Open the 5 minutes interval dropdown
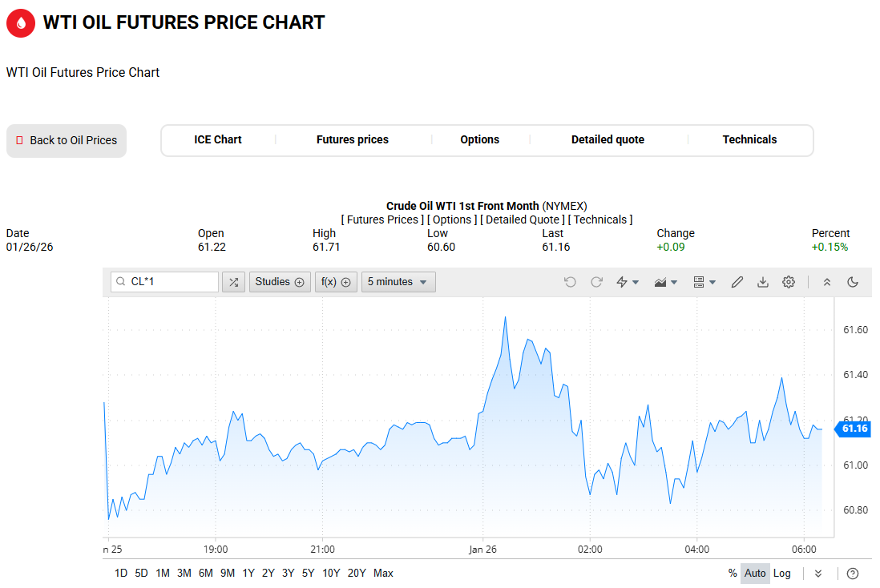 [398, 282]
